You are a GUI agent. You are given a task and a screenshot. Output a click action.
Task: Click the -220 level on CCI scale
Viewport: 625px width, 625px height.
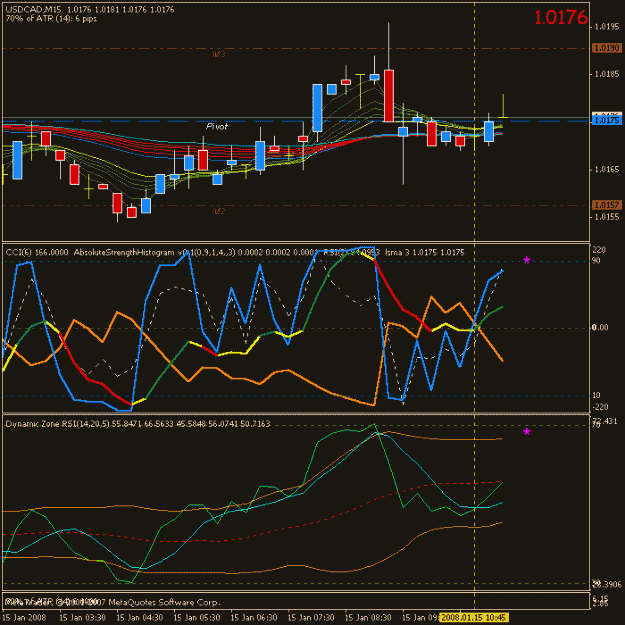600,407
